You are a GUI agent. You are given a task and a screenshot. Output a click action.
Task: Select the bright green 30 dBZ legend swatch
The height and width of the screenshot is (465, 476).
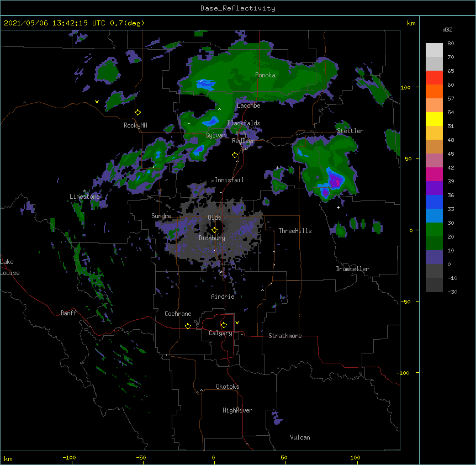pyautogui.click(x=434, y=229)
